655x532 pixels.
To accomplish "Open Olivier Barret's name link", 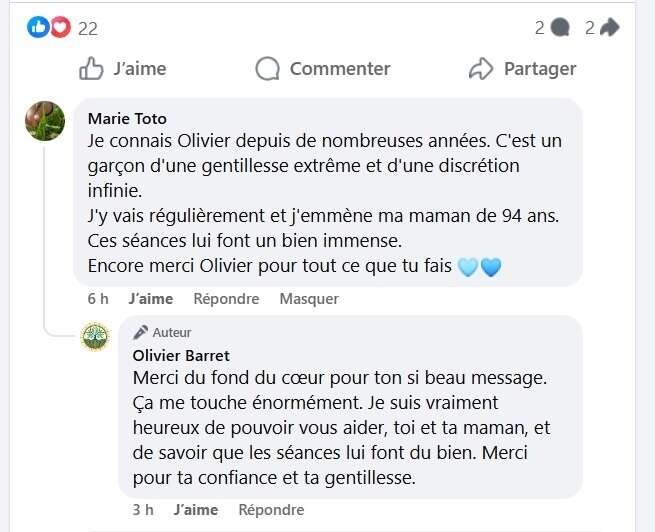I will pos(181,355).
